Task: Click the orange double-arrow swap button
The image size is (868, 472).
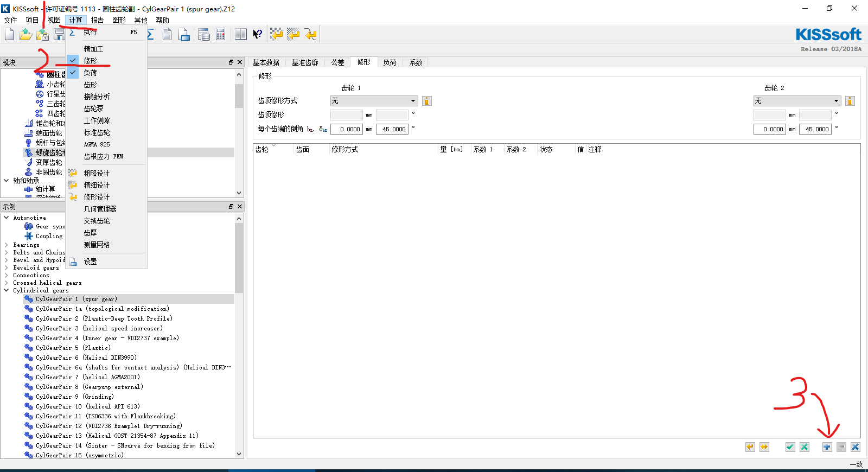Action: (764, 447)
